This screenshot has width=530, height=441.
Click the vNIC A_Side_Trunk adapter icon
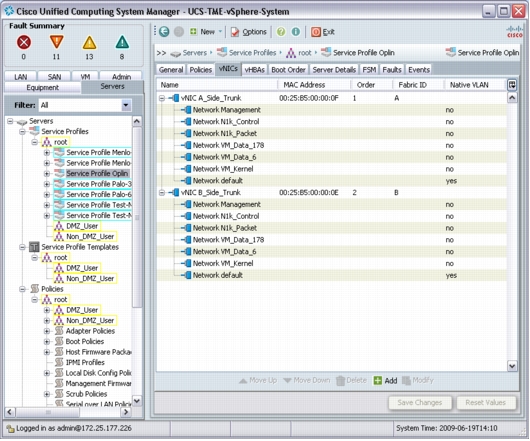tap(175, 98)
